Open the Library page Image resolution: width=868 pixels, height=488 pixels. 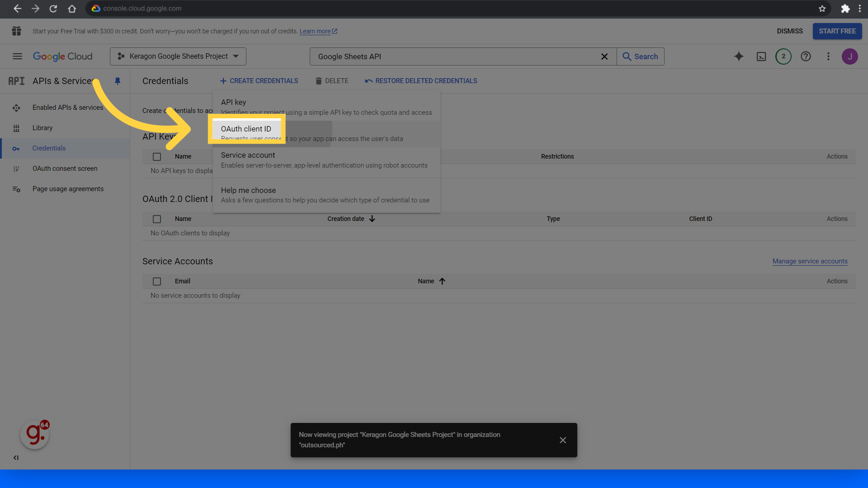42,128
